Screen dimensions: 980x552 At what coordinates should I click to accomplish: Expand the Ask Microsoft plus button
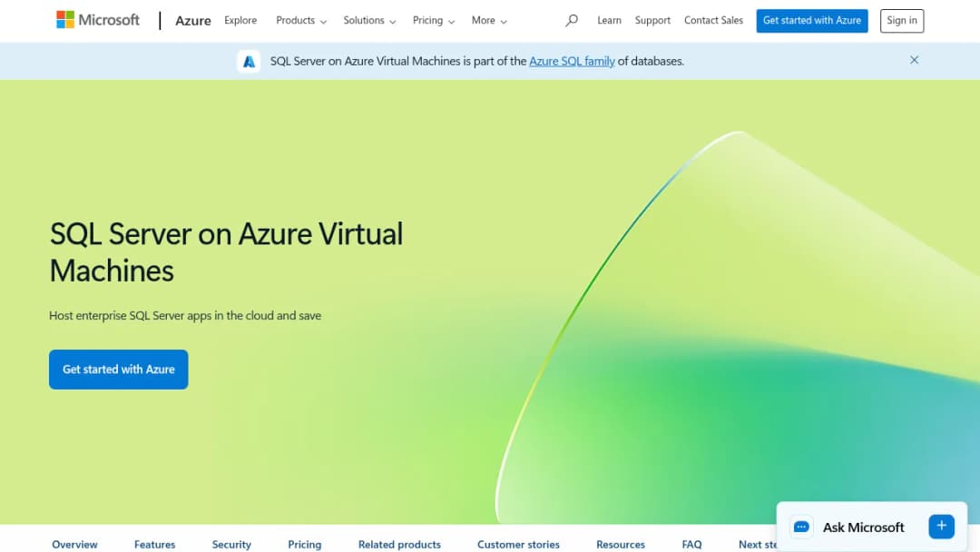point(941,527)
